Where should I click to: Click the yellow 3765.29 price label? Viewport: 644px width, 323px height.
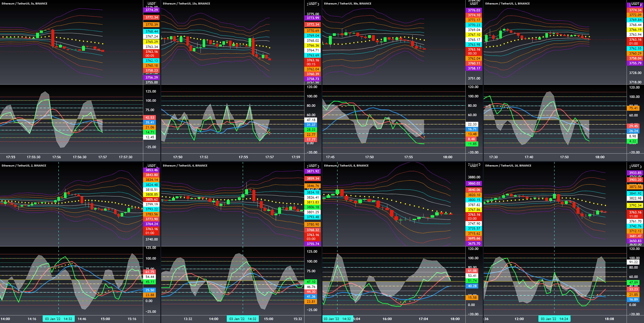click(x=152, y=42)
